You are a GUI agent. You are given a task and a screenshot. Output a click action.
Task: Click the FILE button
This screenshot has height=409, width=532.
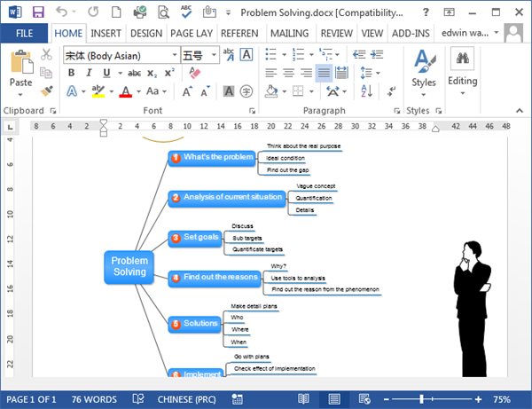tap(24, 33)
